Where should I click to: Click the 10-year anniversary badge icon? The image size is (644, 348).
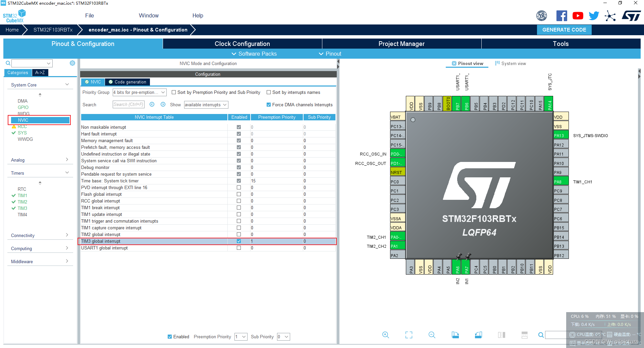pos(542,16)
